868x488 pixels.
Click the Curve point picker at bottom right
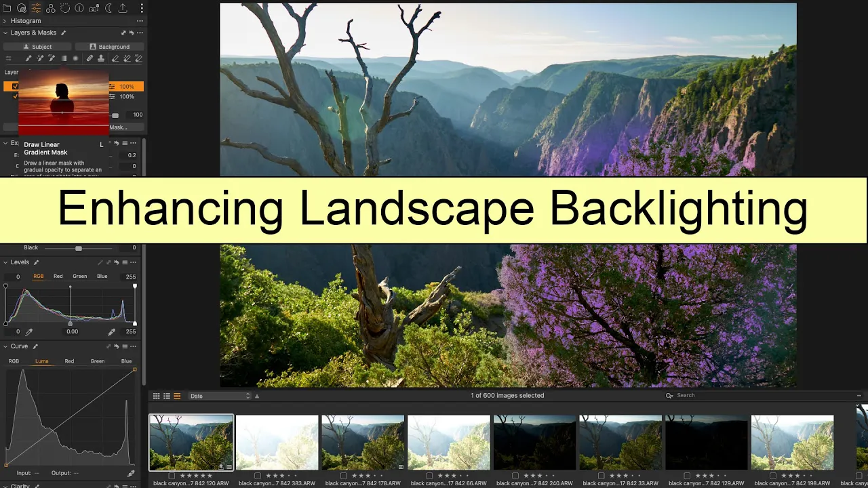[x=131, y=473]
